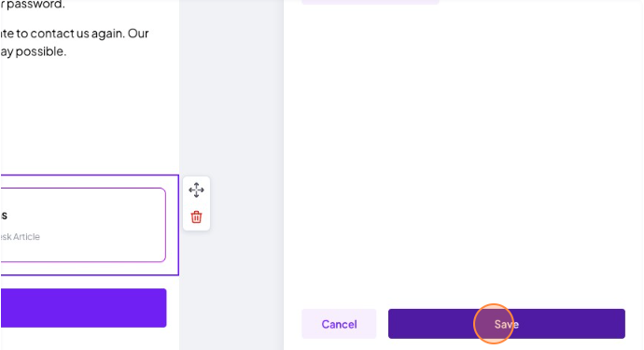
Task: Delete the block with the red trash icon
Action: pyautogui.click(x=196, y=217)
